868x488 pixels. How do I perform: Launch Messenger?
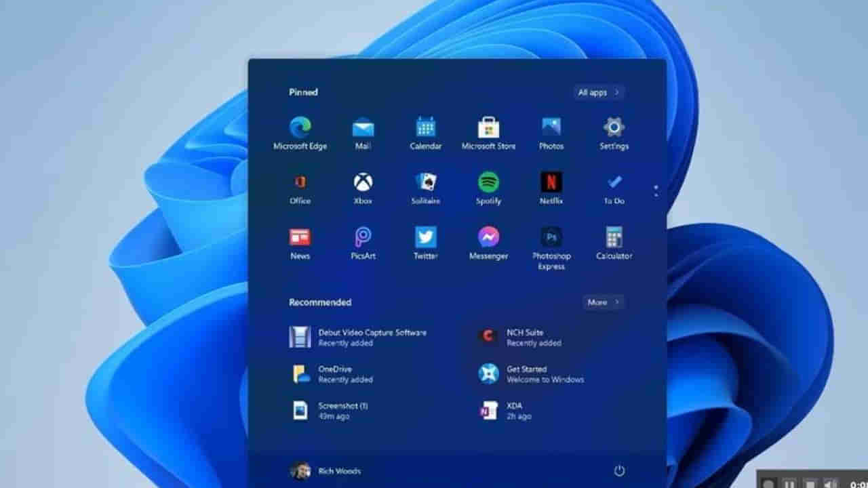coord(488,243)
